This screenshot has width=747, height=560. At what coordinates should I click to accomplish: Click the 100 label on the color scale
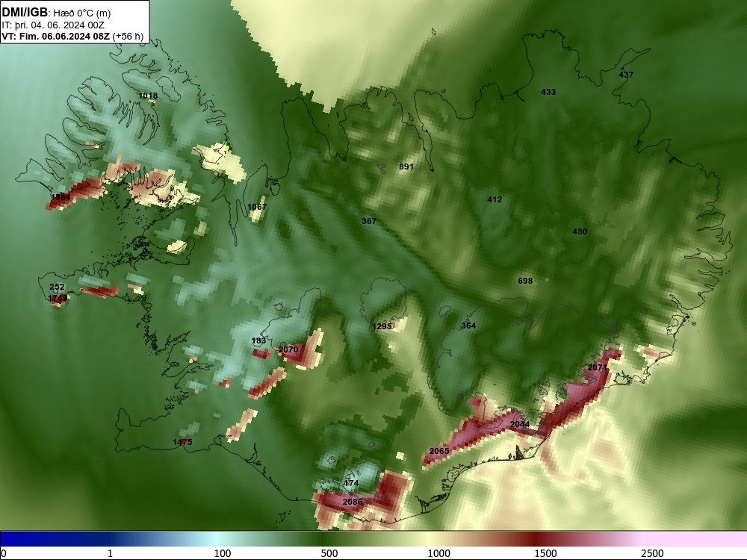223,553
